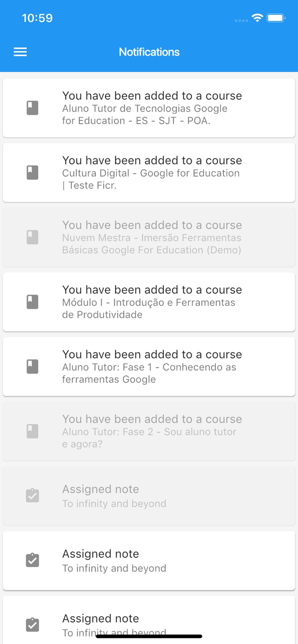Viewport: 298px width, 644px height.
Task: Toggle the grayed Assigned note as unread
Action: pyautogui.click(x=149, y=495)
